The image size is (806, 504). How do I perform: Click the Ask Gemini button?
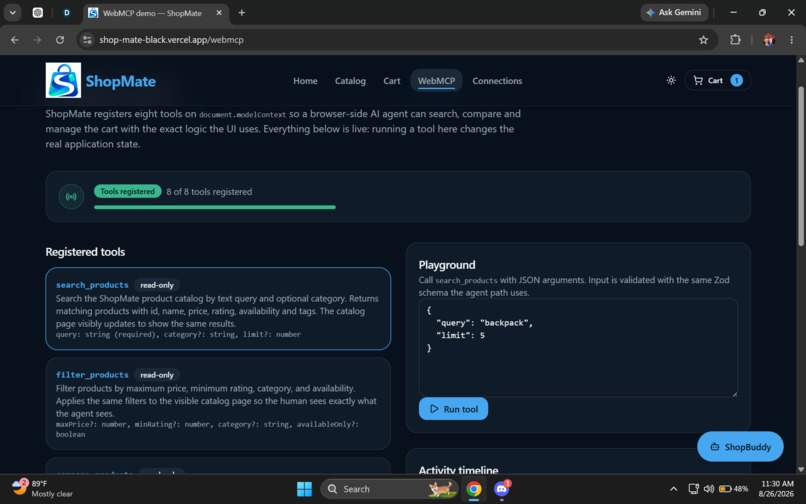pyautogui.click(x=674, y=12)
